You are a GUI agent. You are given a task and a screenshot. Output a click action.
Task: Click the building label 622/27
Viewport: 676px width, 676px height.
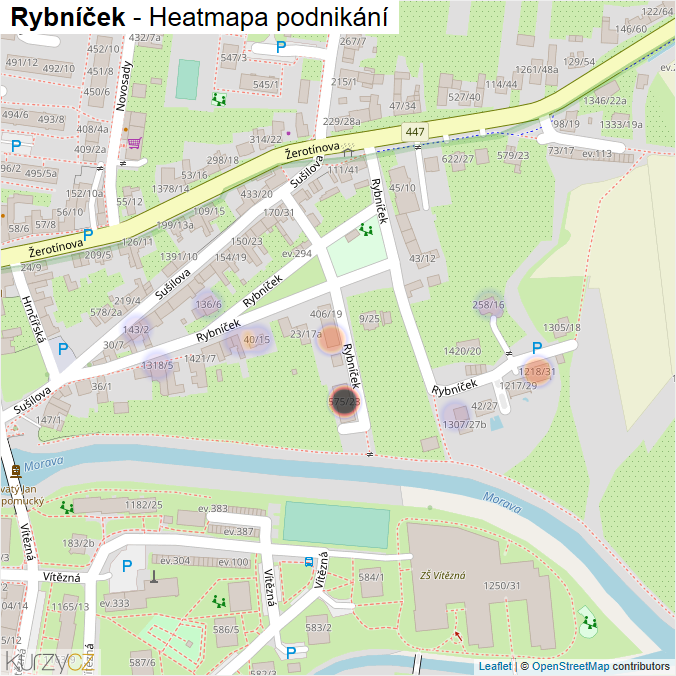(457, 159)
